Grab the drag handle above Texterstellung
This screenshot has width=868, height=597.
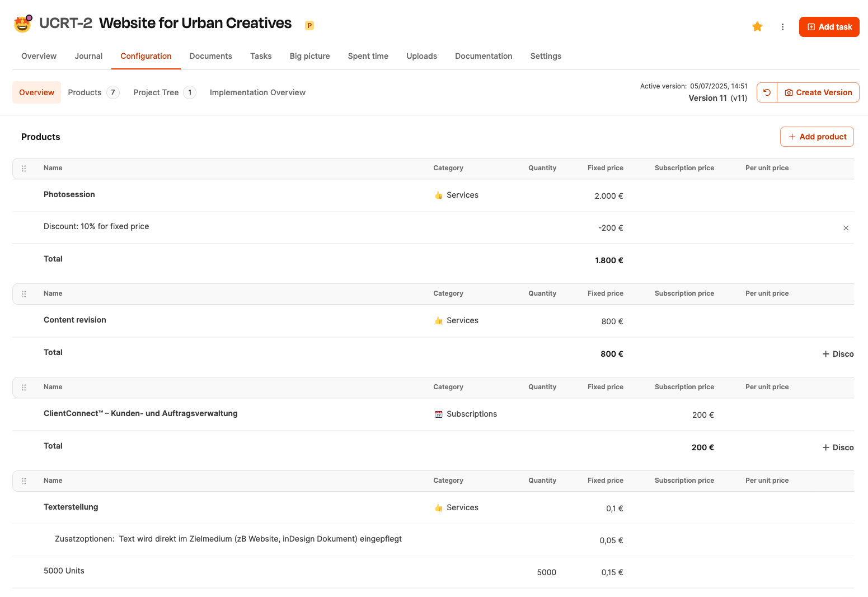[x=24, y=481]
